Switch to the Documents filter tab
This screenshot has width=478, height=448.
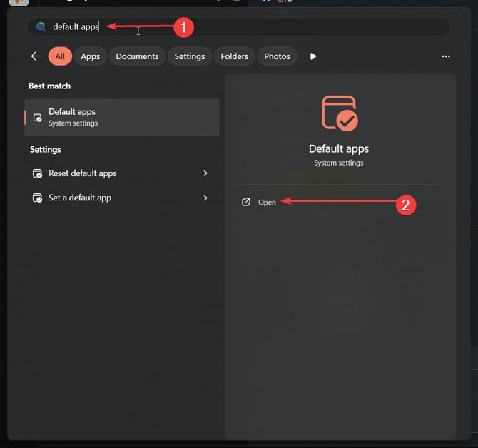(x=137, y=56)
